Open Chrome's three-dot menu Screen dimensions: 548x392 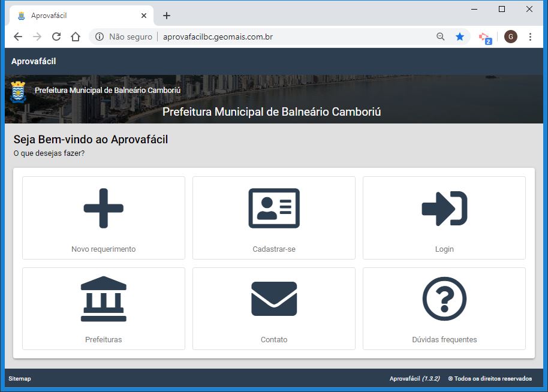pyautogui.click(x=530, y=37)
